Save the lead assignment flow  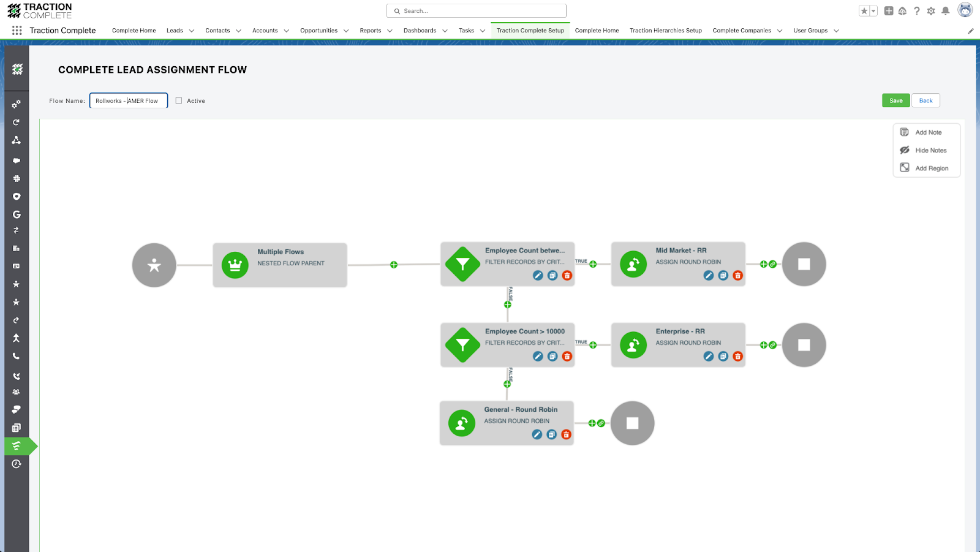895,100
